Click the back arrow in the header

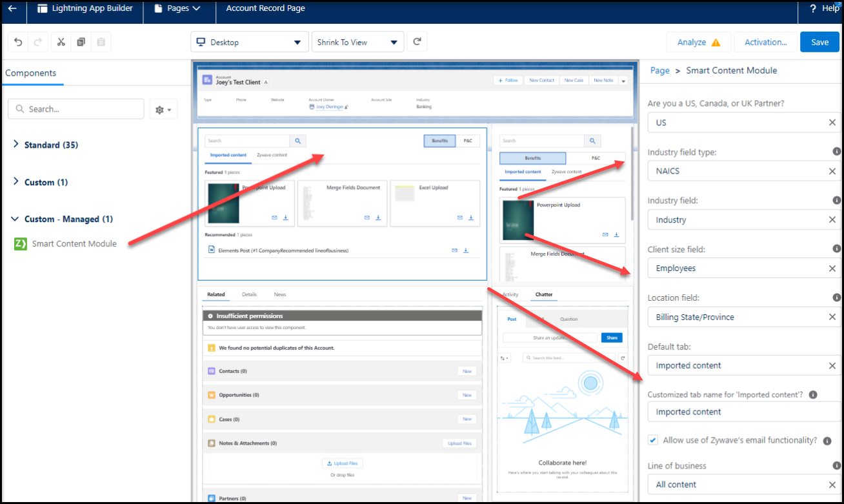point(13,8)
